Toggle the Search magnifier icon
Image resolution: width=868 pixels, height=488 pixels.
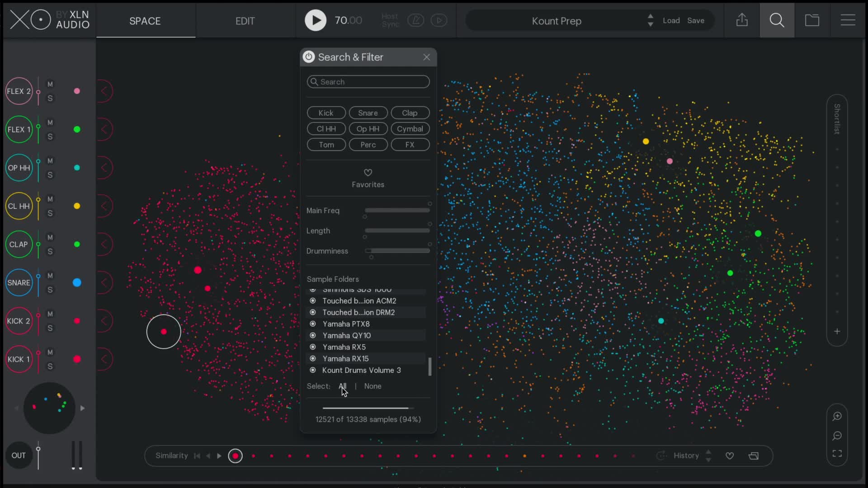777,20
